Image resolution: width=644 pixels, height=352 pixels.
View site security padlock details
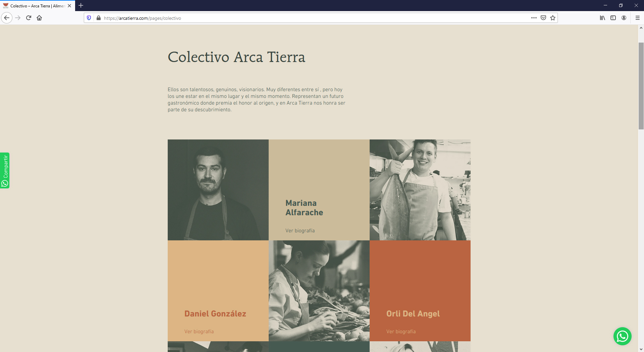click(x=99, y=18)
